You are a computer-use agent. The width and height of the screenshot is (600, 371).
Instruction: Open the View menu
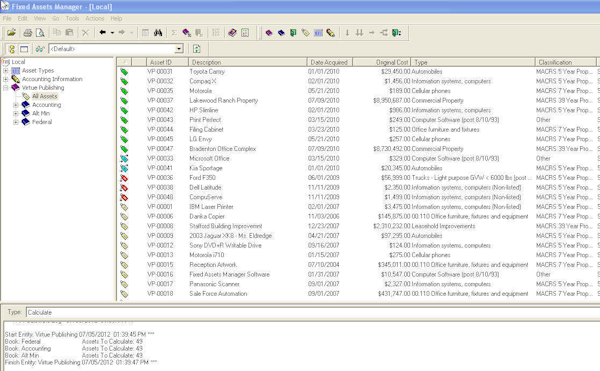coord(39,18)
